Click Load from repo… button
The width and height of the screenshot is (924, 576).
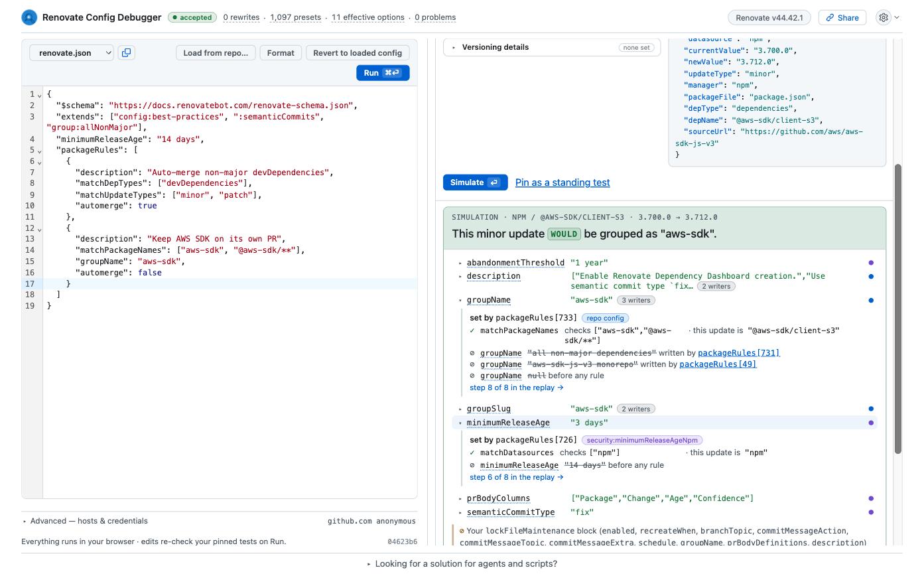216,52
